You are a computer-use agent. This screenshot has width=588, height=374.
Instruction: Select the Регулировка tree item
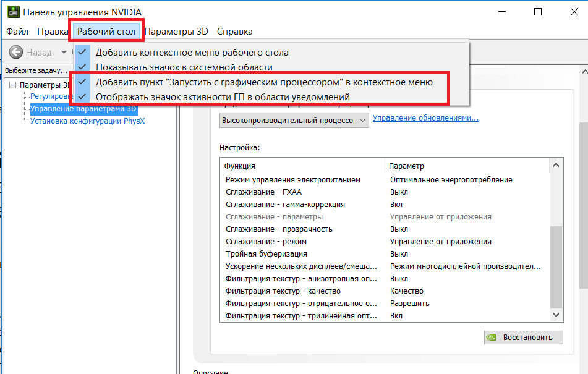51,96
